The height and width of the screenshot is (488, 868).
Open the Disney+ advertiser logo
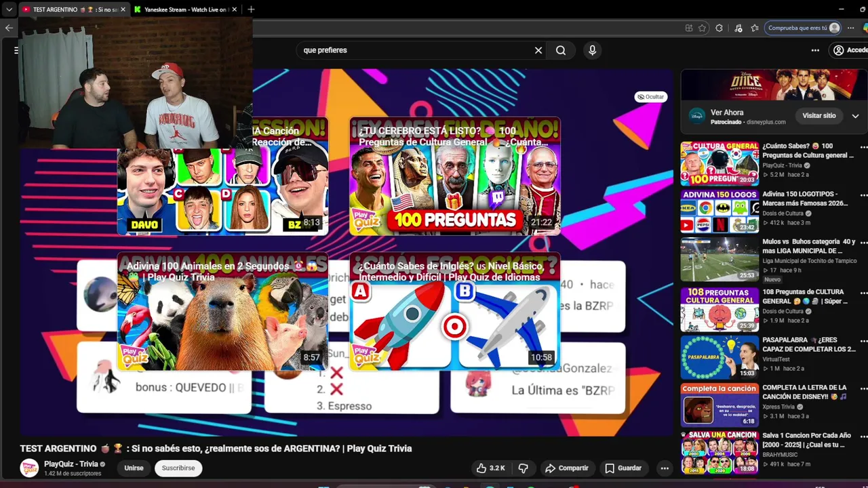(x=696, y=116)
